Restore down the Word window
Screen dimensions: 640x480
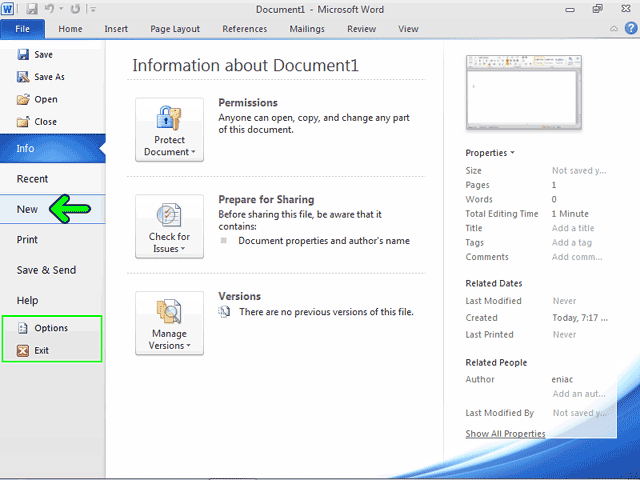pyautogui.click(x=598, y=9)
